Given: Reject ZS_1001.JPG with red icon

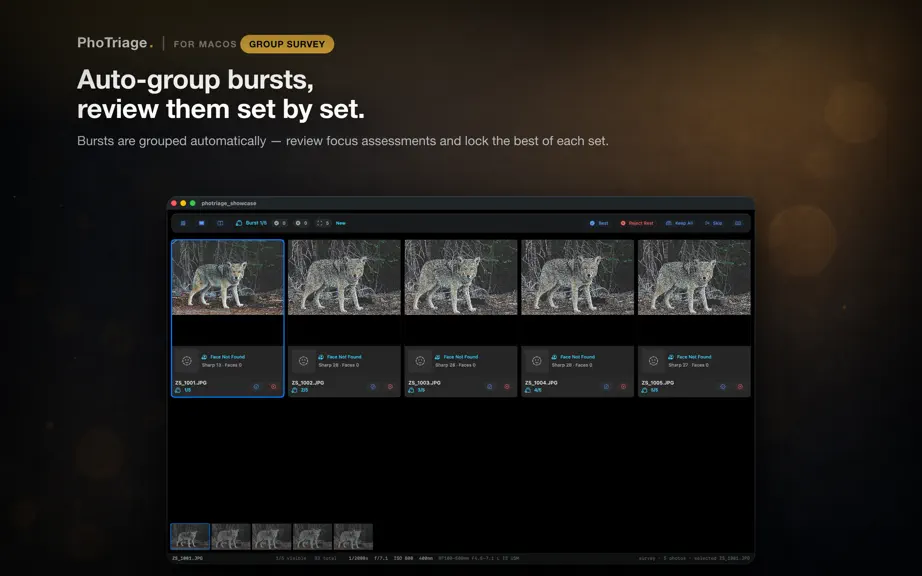Looking at the screenshot, I should [x=273, y=387].
